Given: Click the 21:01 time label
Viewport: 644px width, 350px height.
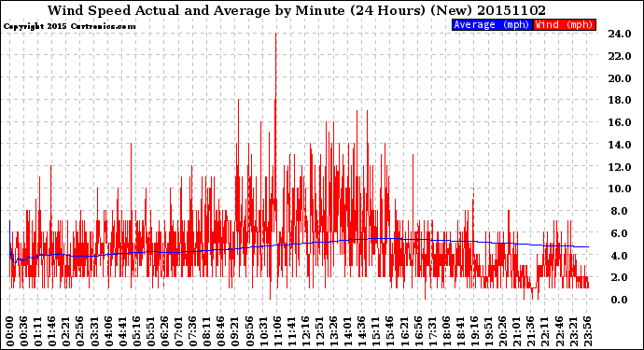Looking at the screenshot, I should point(517,331).
